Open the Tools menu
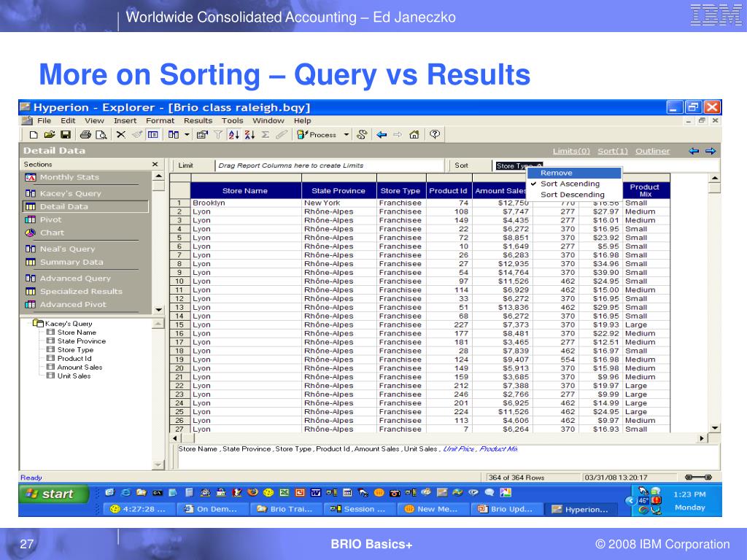747x560 pixels. click(x=232, y=121)
